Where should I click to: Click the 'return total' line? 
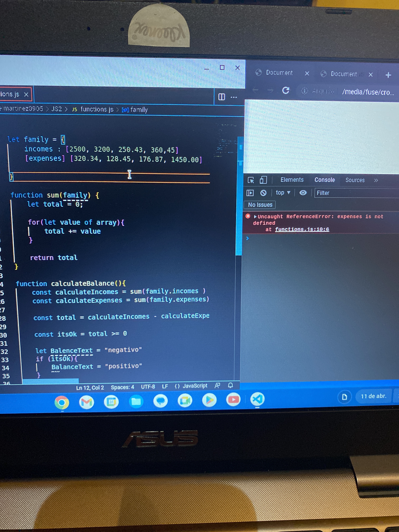tap(54, 258)
